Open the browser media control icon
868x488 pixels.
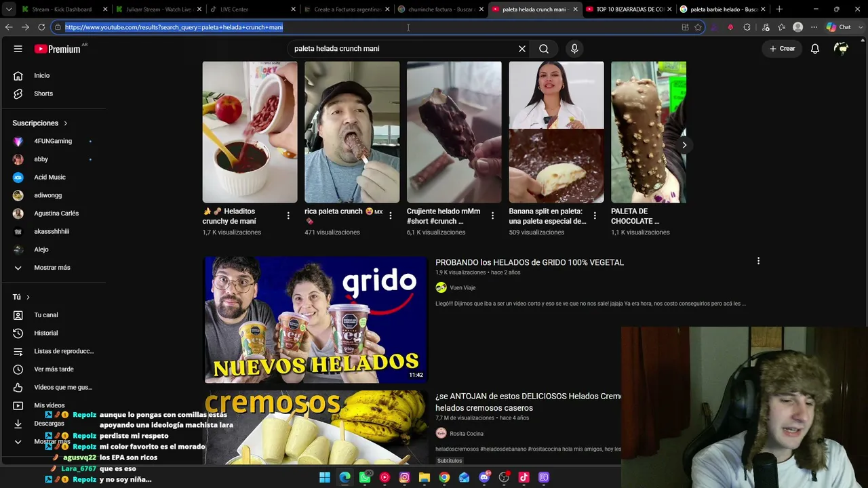pos(766,27)
